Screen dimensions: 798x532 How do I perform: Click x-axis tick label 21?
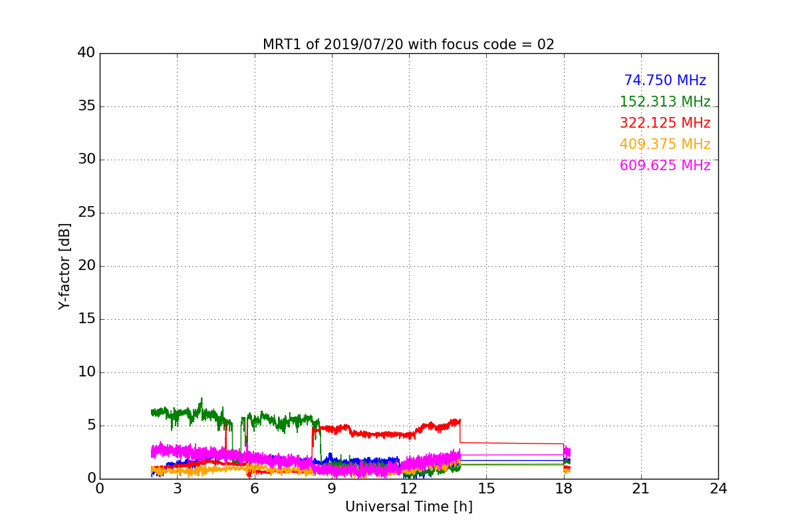(641, 489)
